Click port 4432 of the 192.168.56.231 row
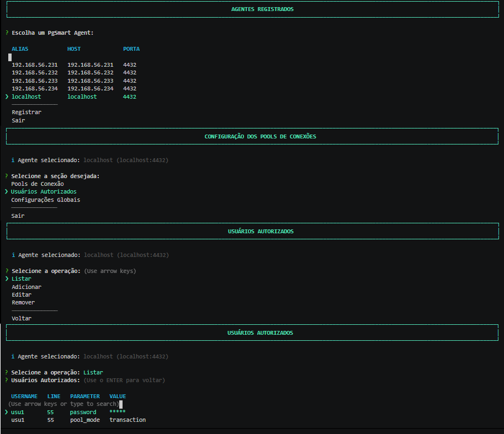Viewport: 504px width, 434px height. [130, 65]
